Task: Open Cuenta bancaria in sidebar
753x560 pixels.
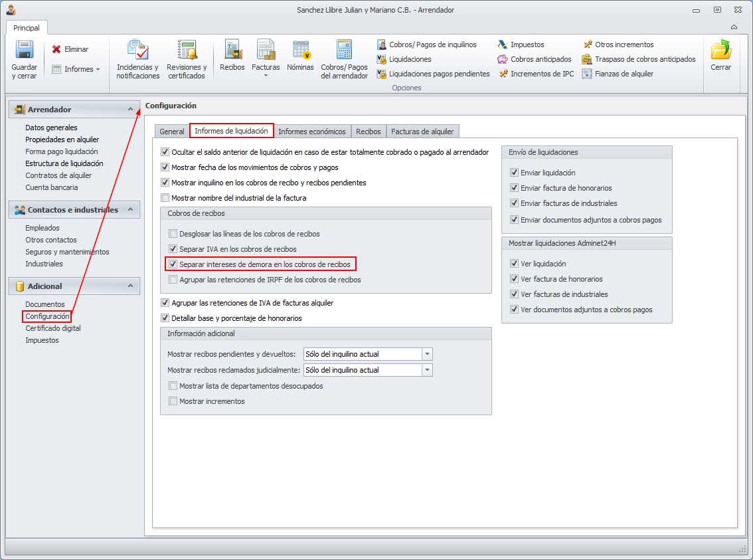Action: 52,188
